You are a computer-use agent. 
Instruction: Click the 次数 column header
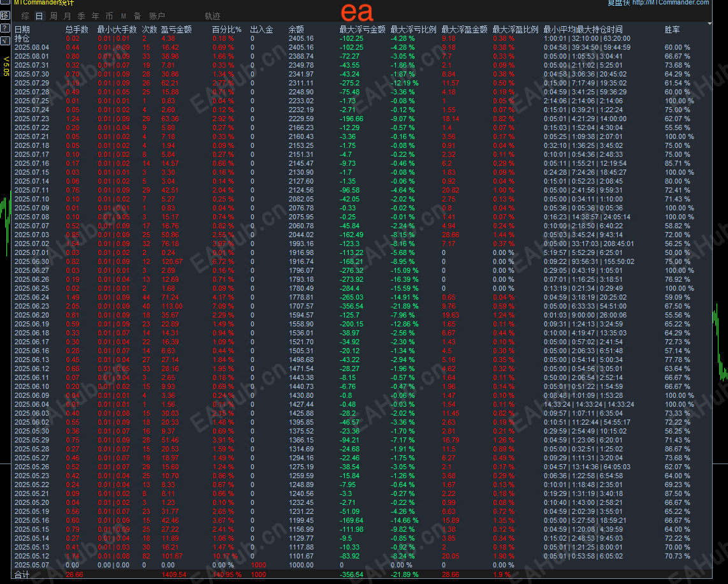pyautogui.click(x=150, y=29)
